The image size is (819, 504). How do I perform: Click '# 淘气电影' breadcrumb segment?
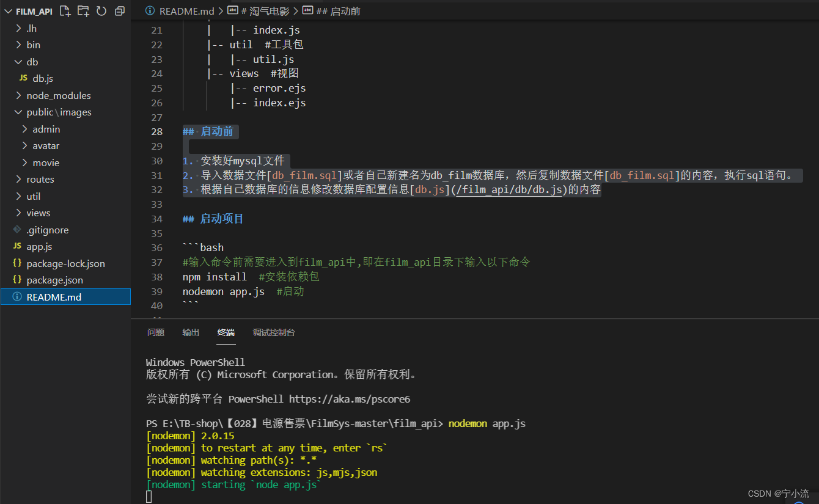259,11
